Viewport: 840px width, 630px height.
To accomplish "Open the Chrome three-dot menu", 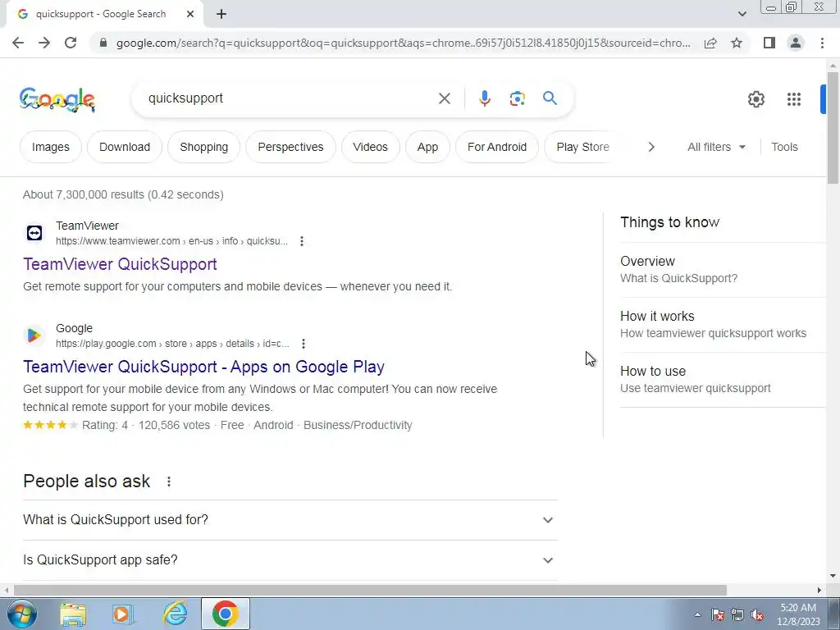I will click(x=822, y=43).
